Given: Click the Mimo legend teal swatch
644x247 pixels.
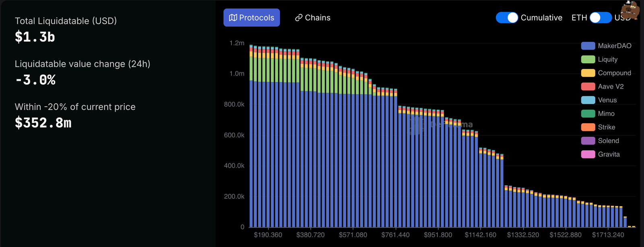Looking at the screenshot, I should [x=588, y=114].
